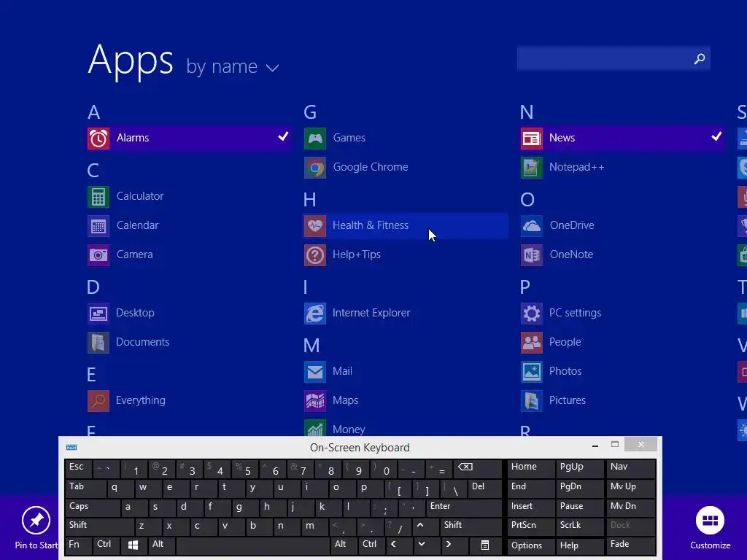
Task: Launch the Notepad++ icon
Action: [531, 168]
